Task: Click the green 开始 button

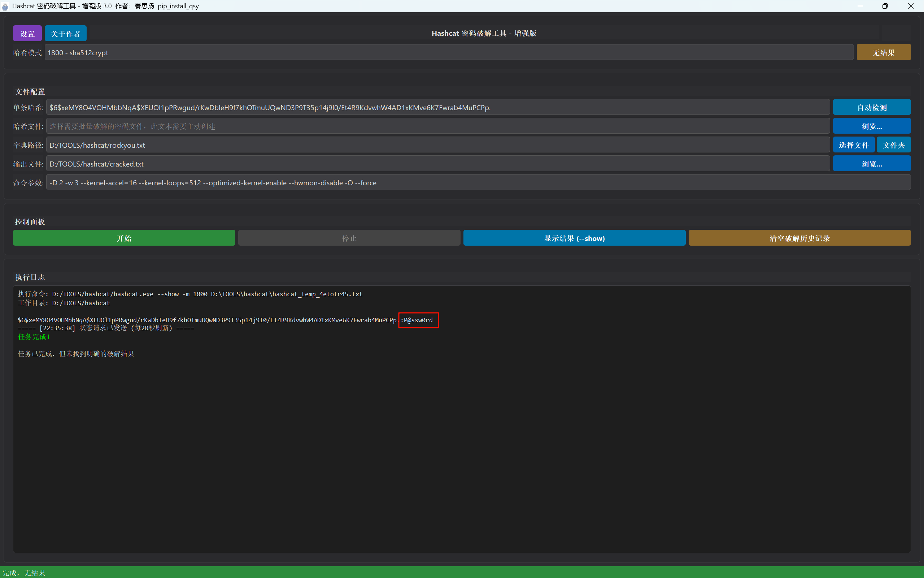Action: coord(124,238)
